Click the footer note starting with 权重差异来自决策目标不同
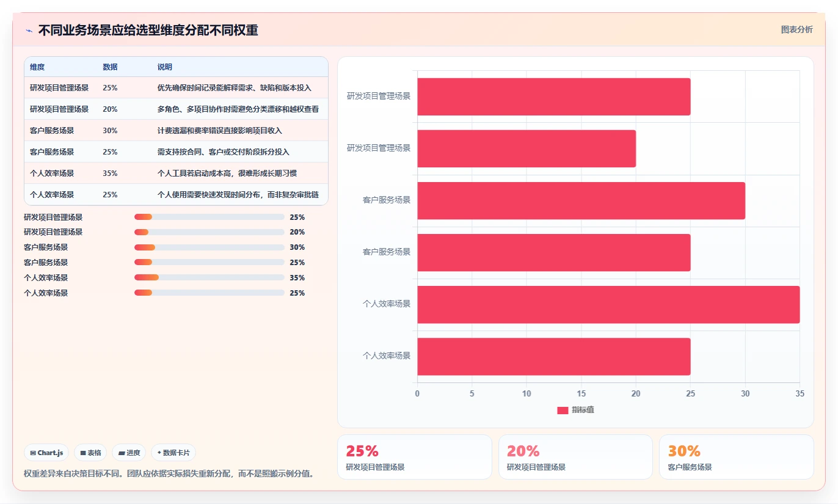The height and width of the screenshot is (504, 838). click(169, 473)
